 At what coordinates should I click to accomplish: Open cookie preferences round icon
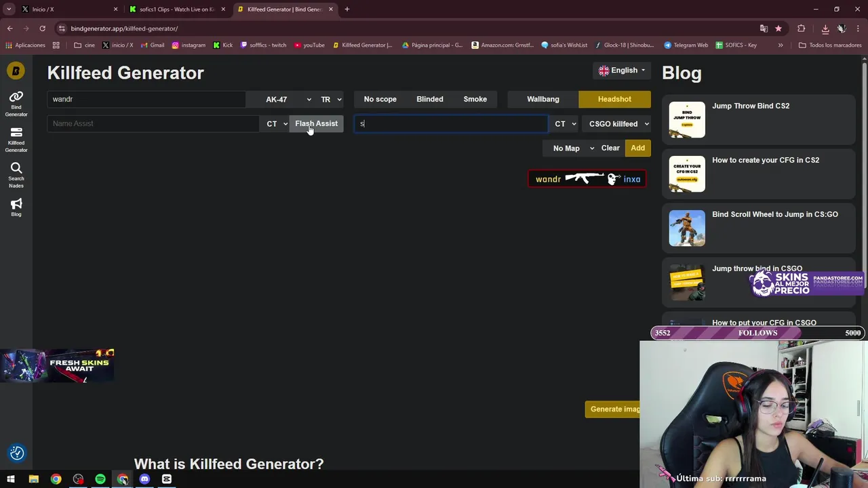tap(17, 453)
